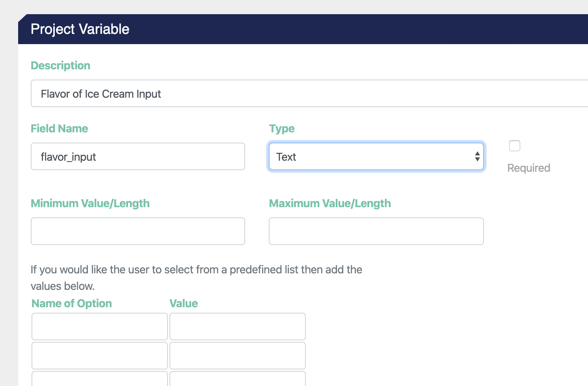588x386 pixels.
Task: Click the Type label above the dropdown
Action: pyautogui.click(x=281, y=128)
